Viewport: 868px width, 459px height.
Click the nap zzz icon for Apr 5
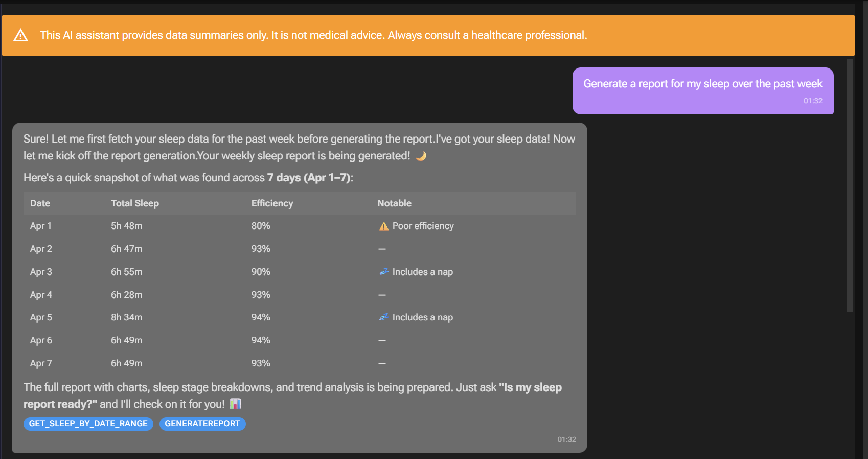[384, 317]
